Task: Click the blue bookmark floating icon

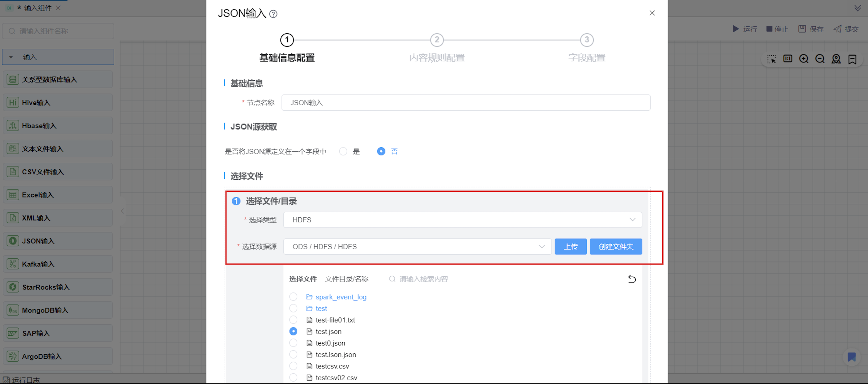Action: pos(851,357)
